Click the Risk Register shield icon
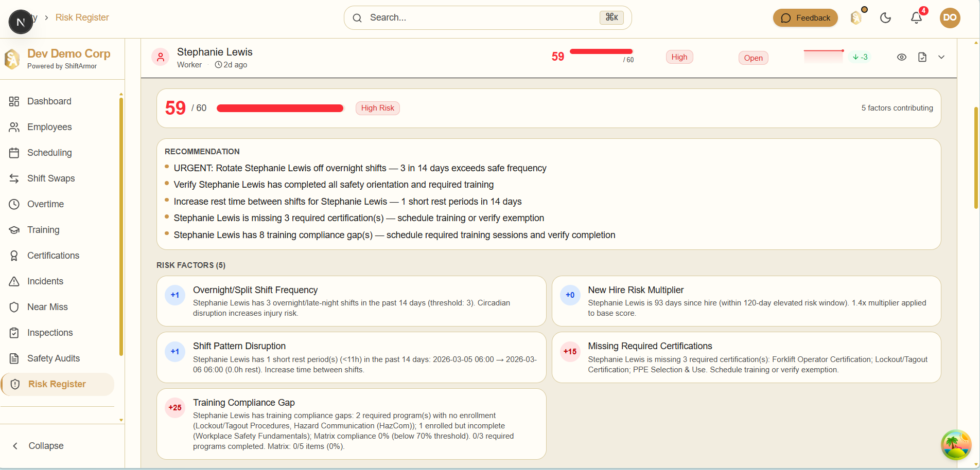This screenshot has height=470, width=980. [x=15, y=384]
